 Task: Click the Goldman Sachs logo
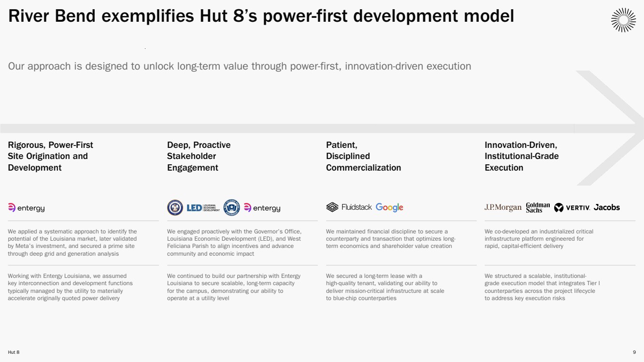tap(538, 207)
